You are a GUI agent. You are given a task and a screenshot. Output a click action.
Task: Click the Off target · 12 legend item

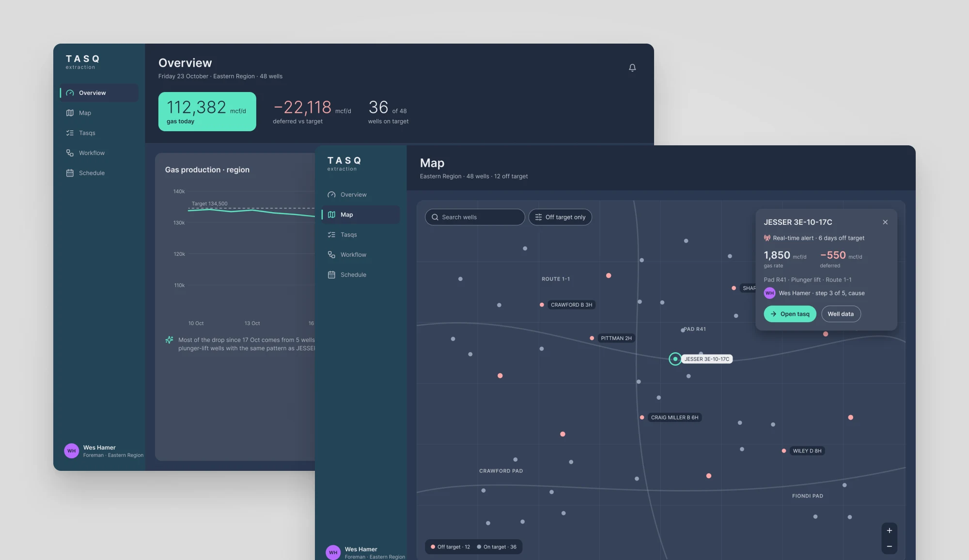click(x=450, y=547)
